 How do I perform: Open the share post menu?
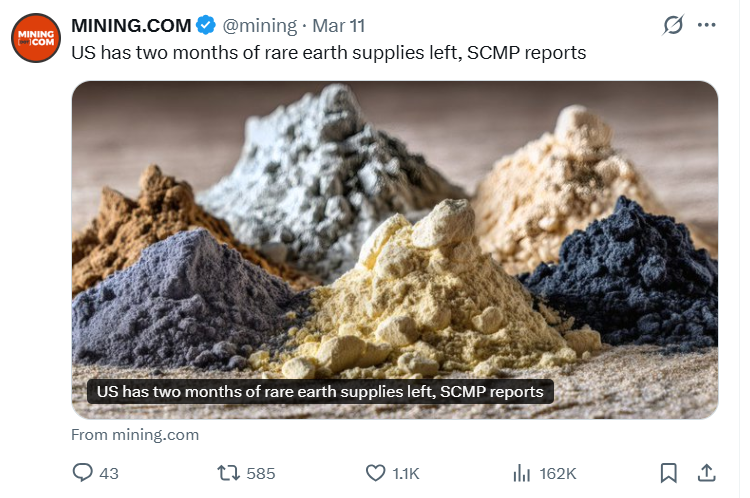(705, 473)
